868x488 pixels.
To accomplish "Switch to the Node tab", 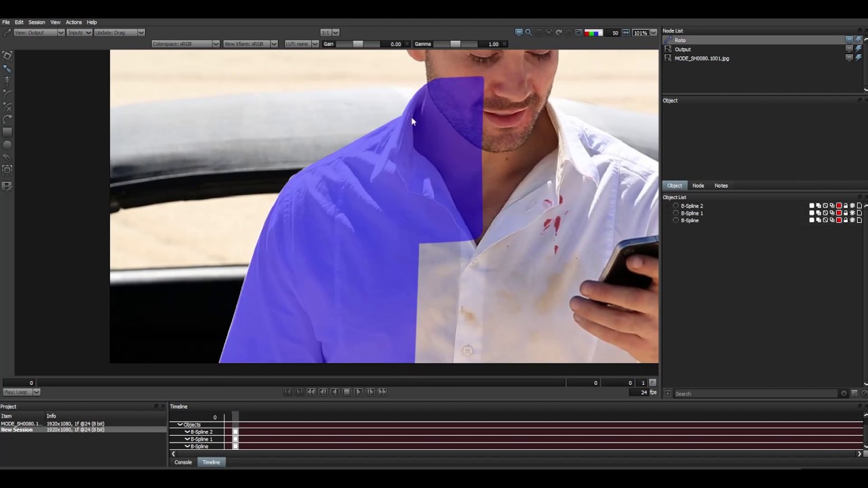I will [698, 186].
